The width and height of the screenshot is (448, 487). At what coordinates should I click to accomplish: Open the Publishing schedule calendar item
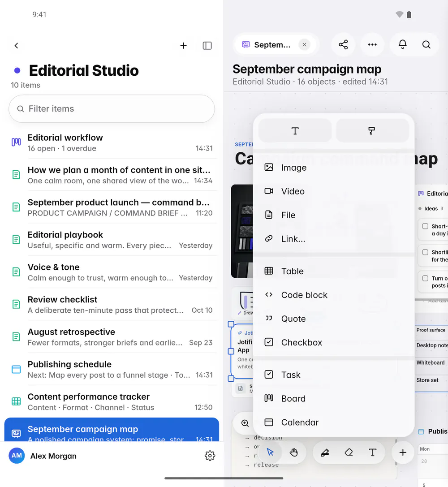[x=112, y=369]
